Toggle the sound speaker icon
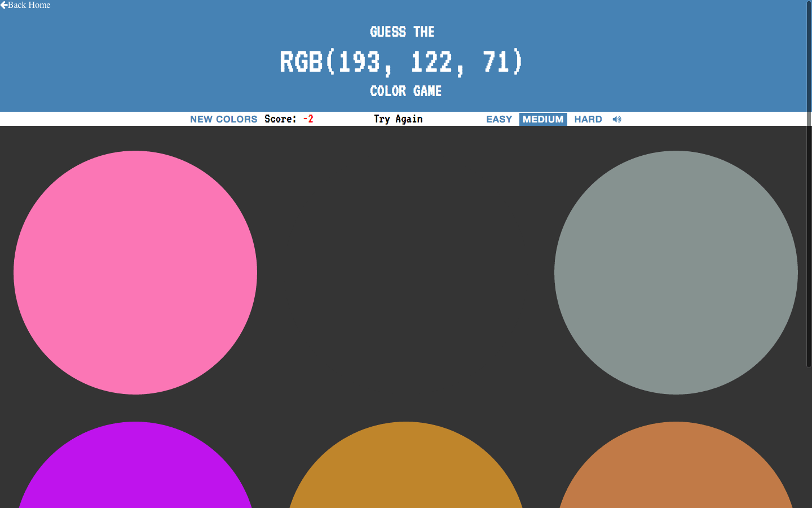Image resolution: width=812 pixels, height=508 pixels. (617, 119)
